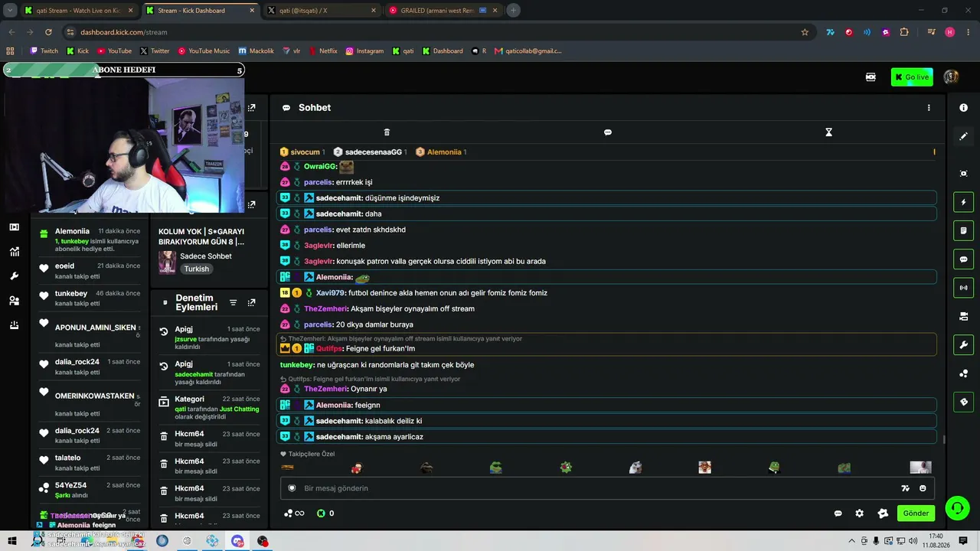Open the Instagram bookmark
This screenshot has width=980, height=551.
(x=364, y=51)
